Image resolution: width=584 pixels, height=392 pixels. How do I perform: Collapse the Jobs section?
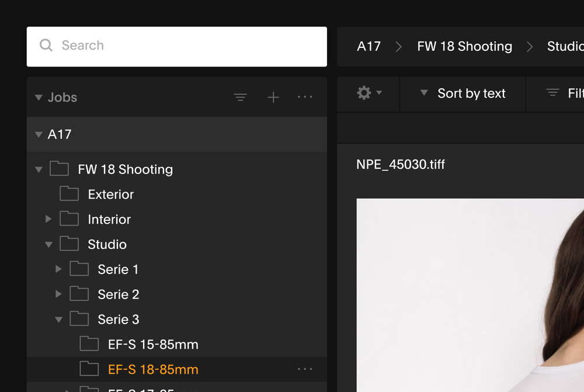pos(39,98)
